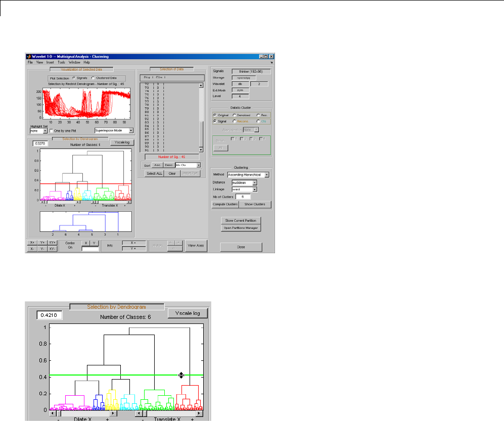Click Yscale log in the upper window

[x=122, y=143]
